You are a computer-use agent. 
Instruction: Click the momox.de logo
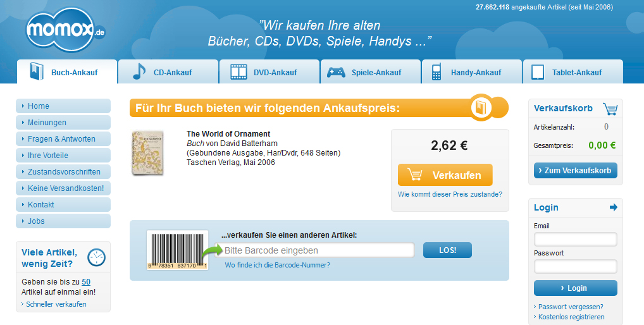tap(65, 32)
